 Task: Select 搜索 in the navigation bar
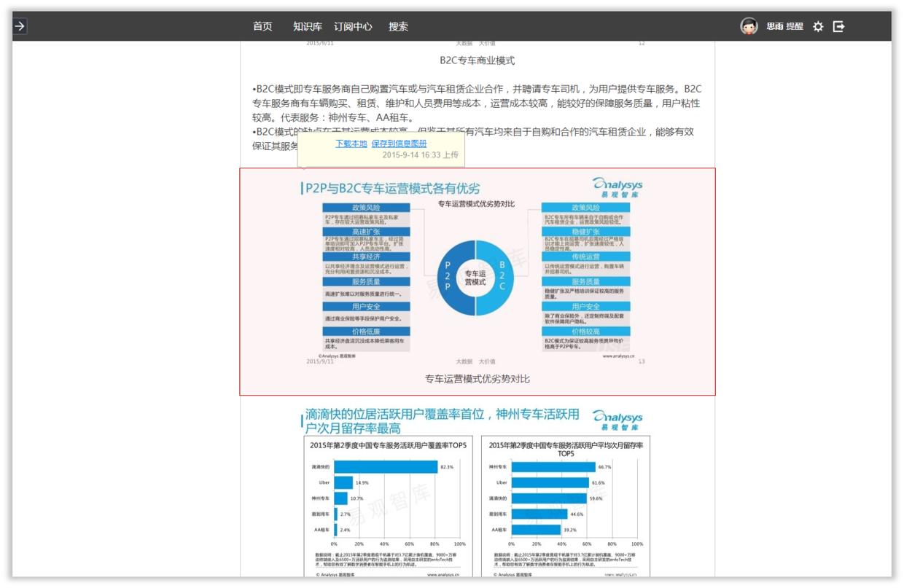[397, 26]
